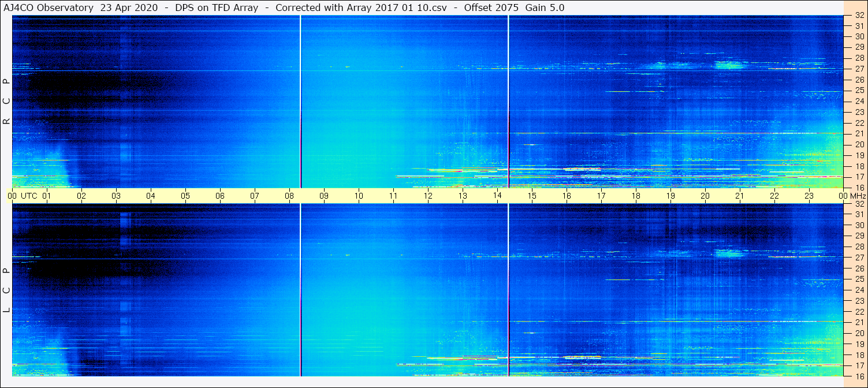Image resolution: width=868 pixels, height=388 pixels.
Task: Click the LCP label on lower spectrogram
Action: [6, 290]
